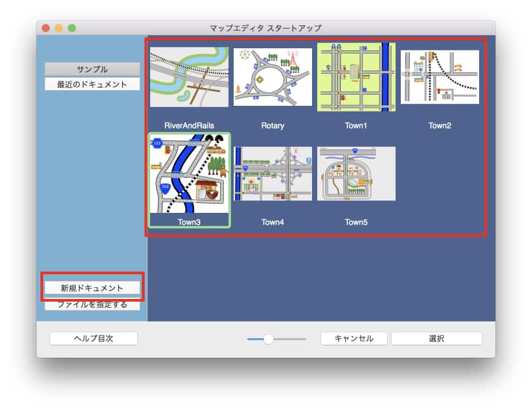Screen dimensions: 532x410
Task: Close the startup window with red button
Action: click(x=46, y=28)
